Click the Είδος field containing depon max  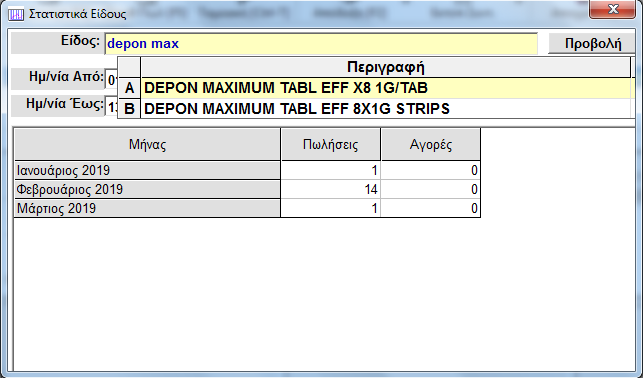tap(321, 44)
